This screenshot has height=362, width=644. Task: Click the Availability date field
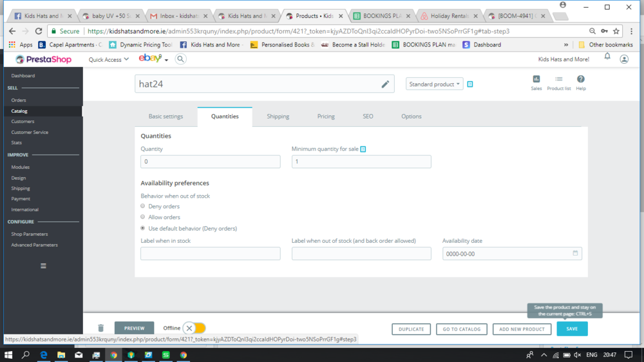coord(512,254)
